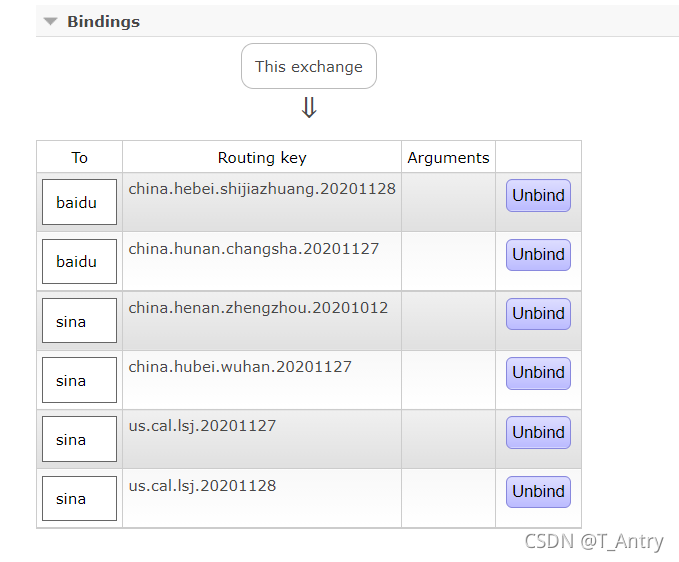Open sina queue for us.cal.lsj.20201127

[x=79, y=439]
